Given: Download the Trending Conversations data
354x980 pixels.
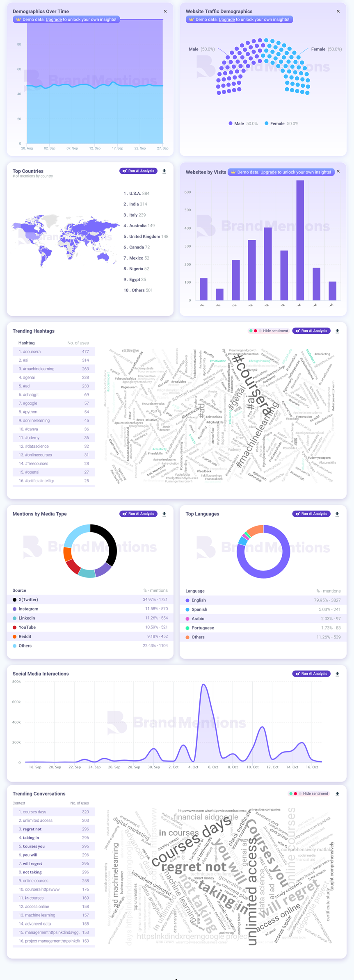Looking at the screenshot, I should 337,794.
